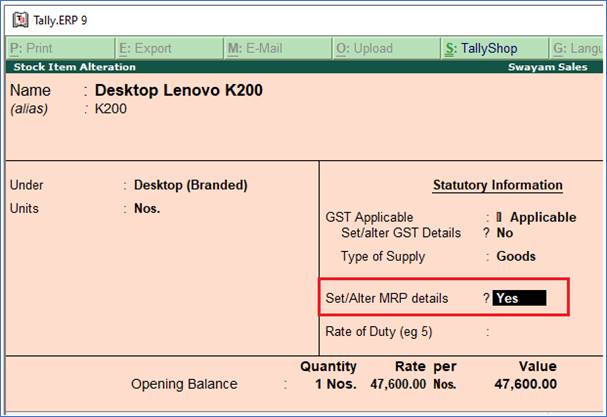This screenshot has width=607, height=417.
Task: Click the Units value Nos.
Action: point(147,208)
